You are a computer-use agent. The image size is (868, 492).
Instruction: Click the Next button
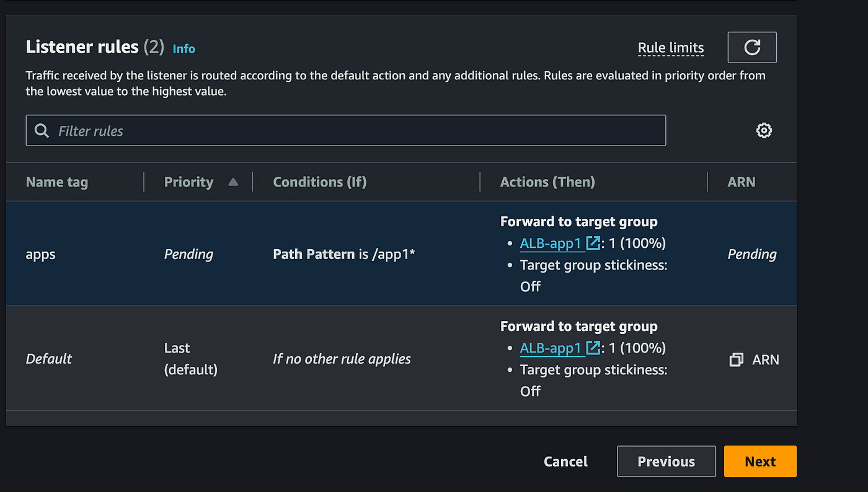[760, 462]
